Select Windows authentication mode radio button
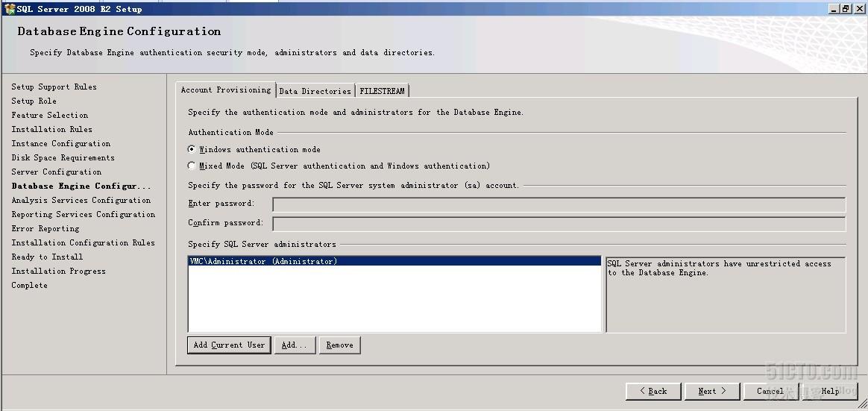The width and height of the screenshot is (868, 411). click(x=192, y=149)
